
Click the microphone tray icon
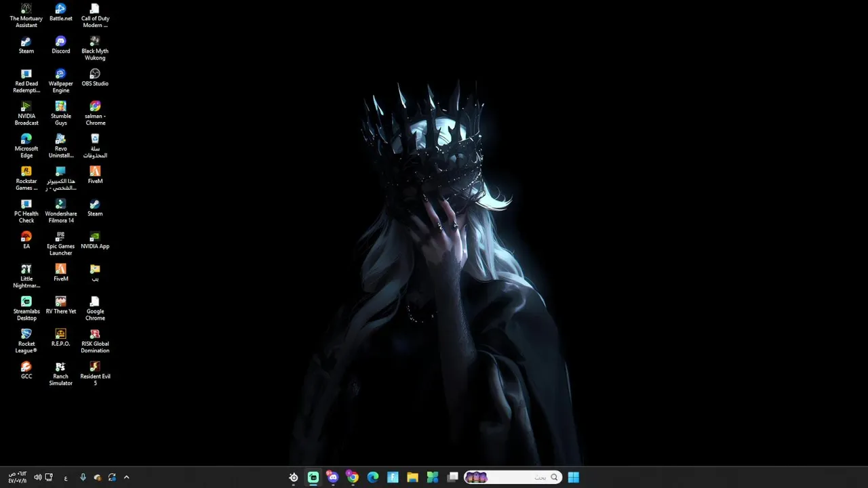[83, 477]
